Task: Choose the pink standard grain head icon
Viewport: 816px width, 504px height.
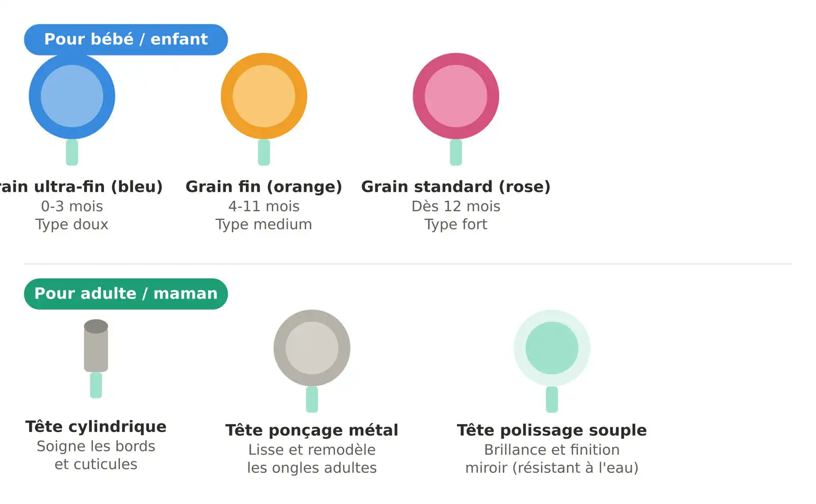Action: (x=456, y=96)
